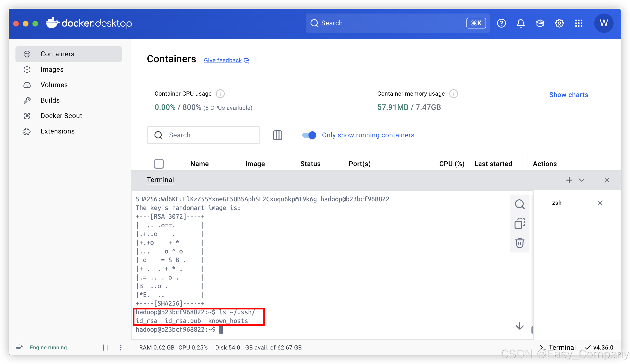Screen dimensions: 630x364
Task: Open the W user account avatar
Action: [x=603, y=23]
